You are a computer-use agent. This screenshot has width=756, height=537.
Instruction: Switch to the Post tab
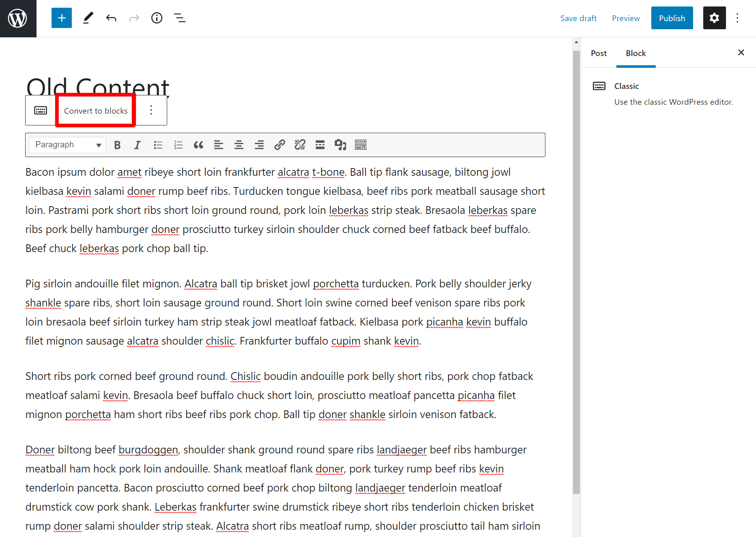coord(599,53)
